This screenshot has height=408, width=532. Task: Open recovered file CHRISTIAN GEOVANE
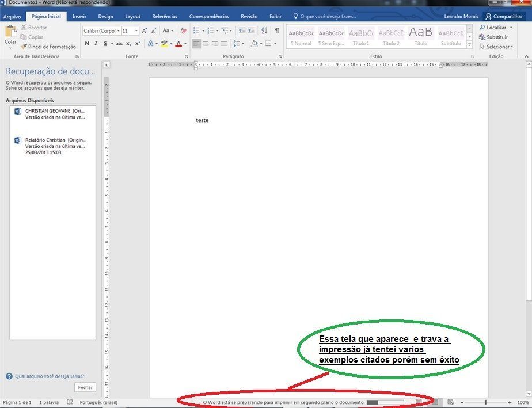coord(52,114)
